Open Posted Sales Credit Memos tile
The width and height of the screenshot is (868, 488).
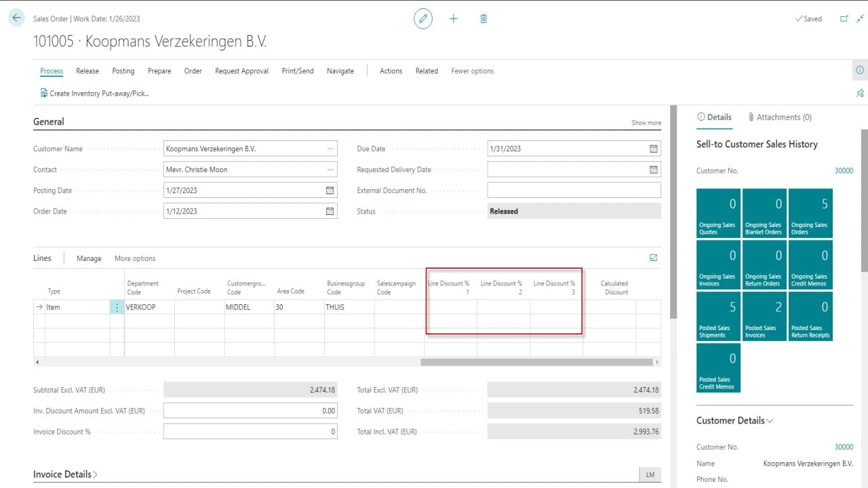[x=718, y=368]
